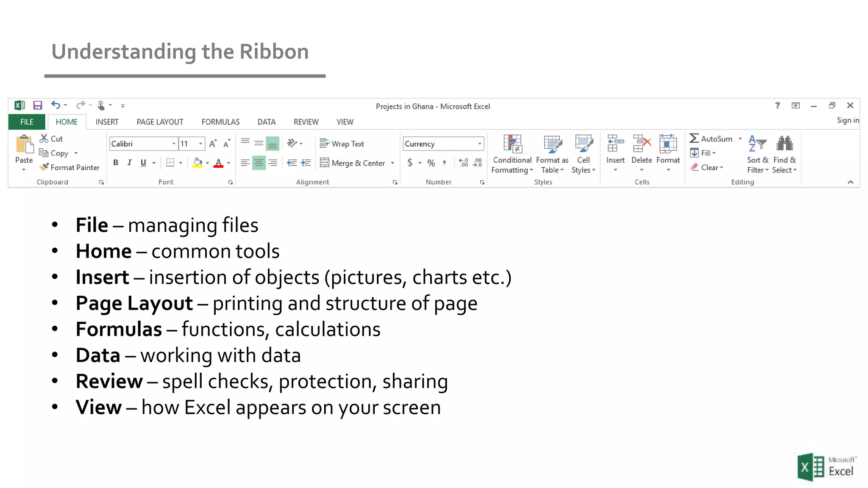This screenshot has height=488, width=868.
Task: Toggle Bold formatting button
Action: (x=115, y=163)
